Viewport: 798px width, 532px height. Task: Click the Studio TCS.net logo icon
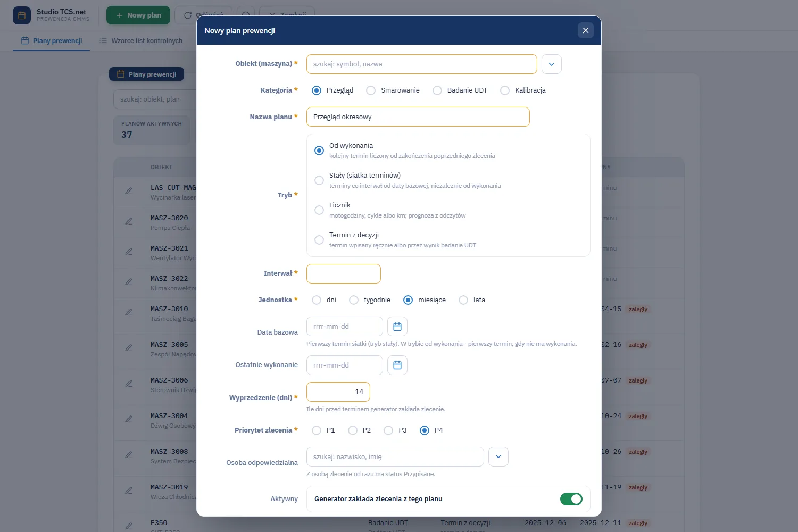22,15
